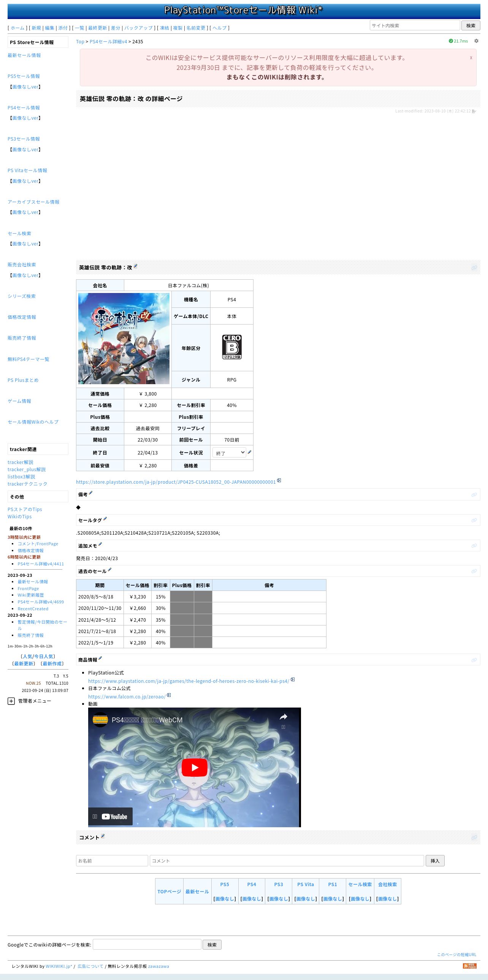This screenshot has height=980, width=488.
Task: Click セール検索 in bottom navigation table
Action: (x=360, y=884)
